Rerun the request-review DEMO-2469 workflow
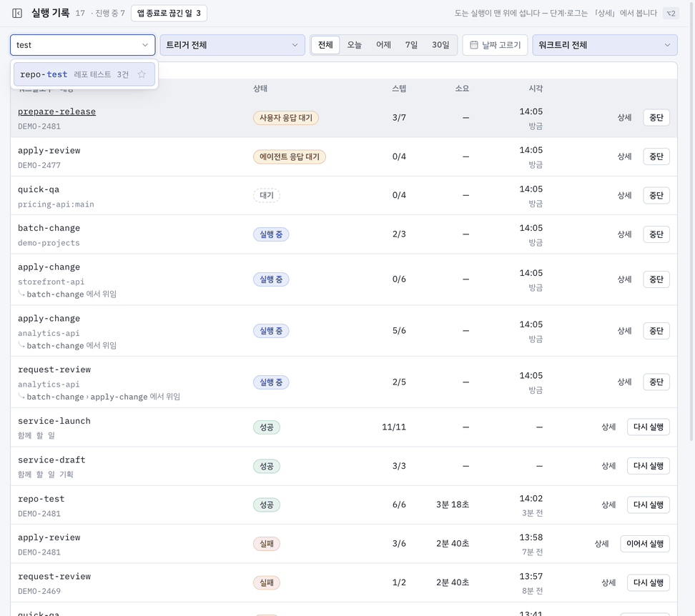695x616 pixels. (x=648, y=583)
